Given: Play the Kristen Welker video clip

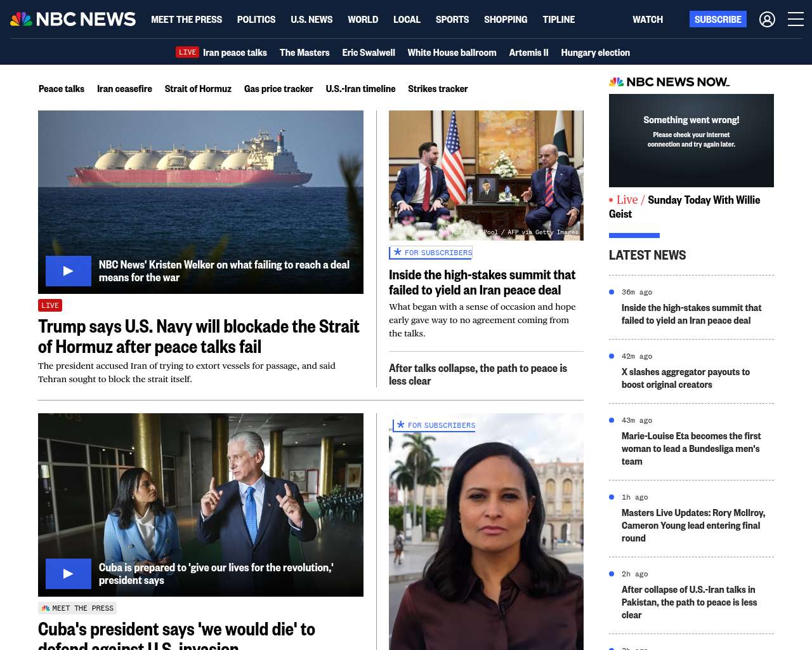Looking at the screenshot, I should pyautogui.click(x=69, y=271).
